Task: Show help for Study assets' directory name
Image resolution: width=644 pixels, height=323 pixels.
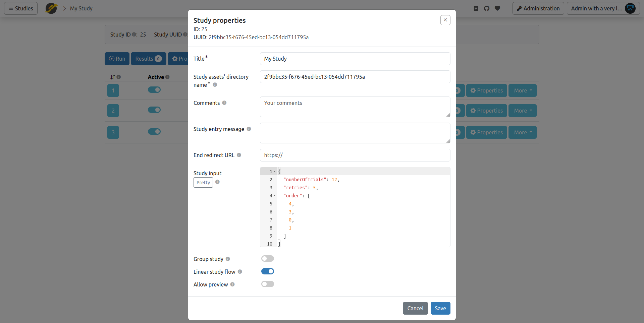Action: 215,85
